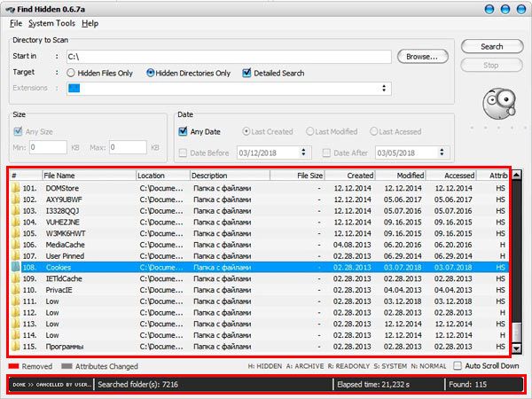Enable the Date After checkbox
Viewport: 532px width, 399px height.
coord(326,153)
